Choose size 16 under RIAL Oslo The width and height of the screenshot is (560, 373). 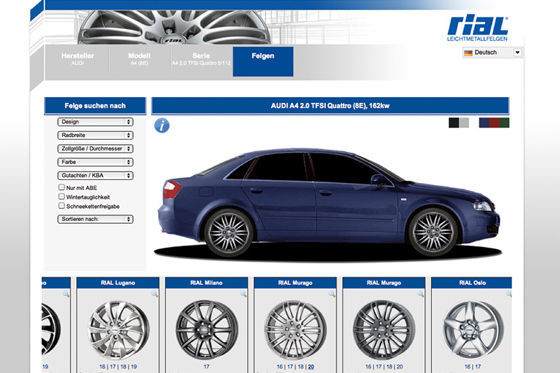(467, 367)
